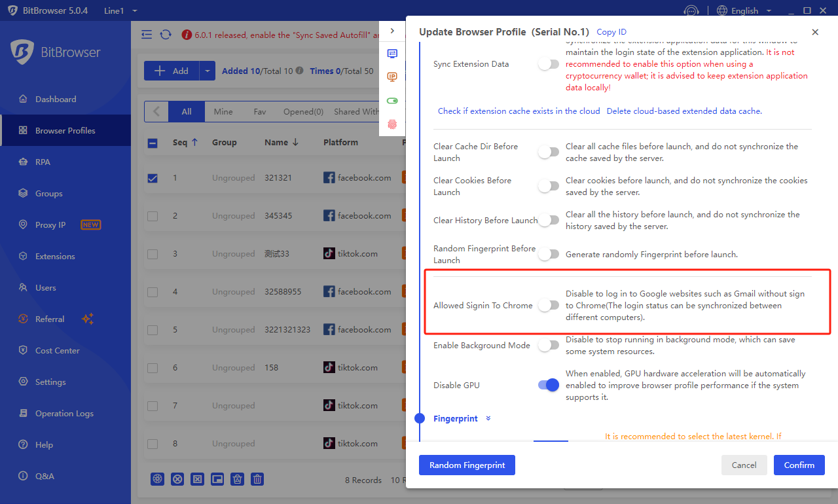Toggle Clear Cookies Before Launch
The image size is (838, 504).
(x=549, y=186)
